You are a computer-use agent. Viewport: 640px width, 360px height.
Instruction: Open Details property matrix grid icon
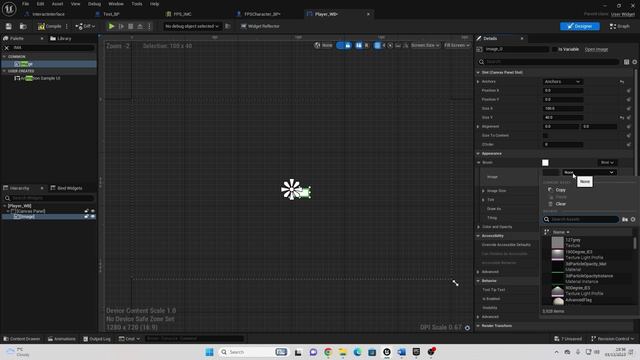click(627, 62)
